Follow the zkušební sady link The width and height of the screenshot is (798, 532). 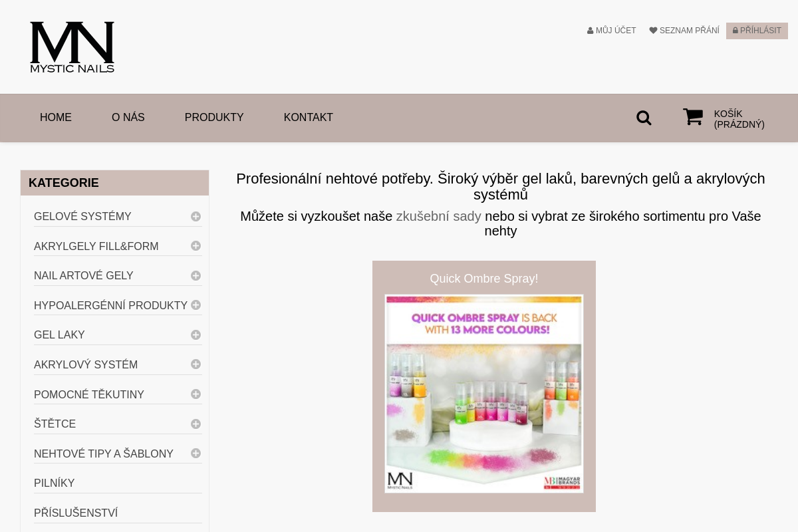click(438, 216)
